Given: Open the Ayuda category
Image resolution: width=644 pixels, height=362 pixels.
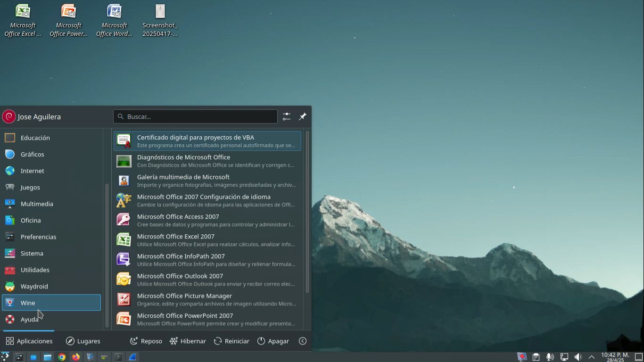Looking at the screenshot, I should click(51, 319).
